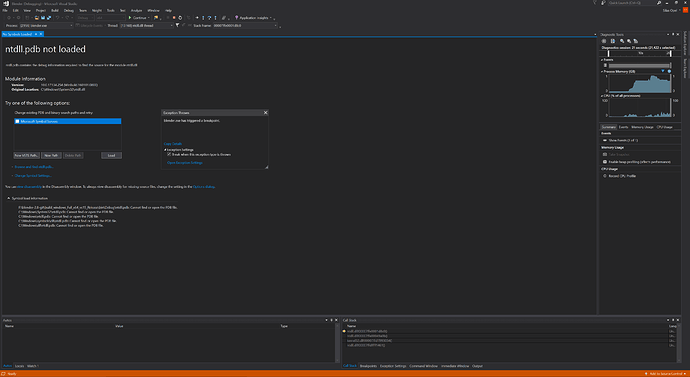Click the thread filter funnel icon
The height and width of the screenshot is (377, 690).
pyautogui.click(x=177, y=26)
